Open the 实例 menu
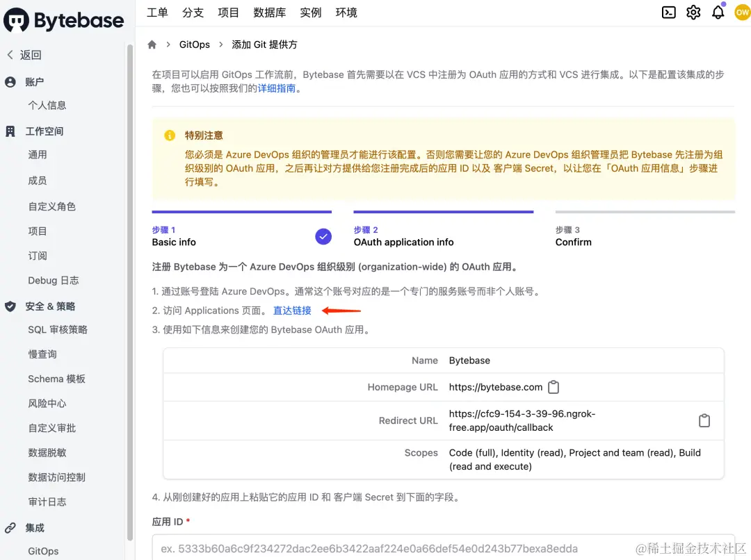The image size is (751, 560). point(310,13)
